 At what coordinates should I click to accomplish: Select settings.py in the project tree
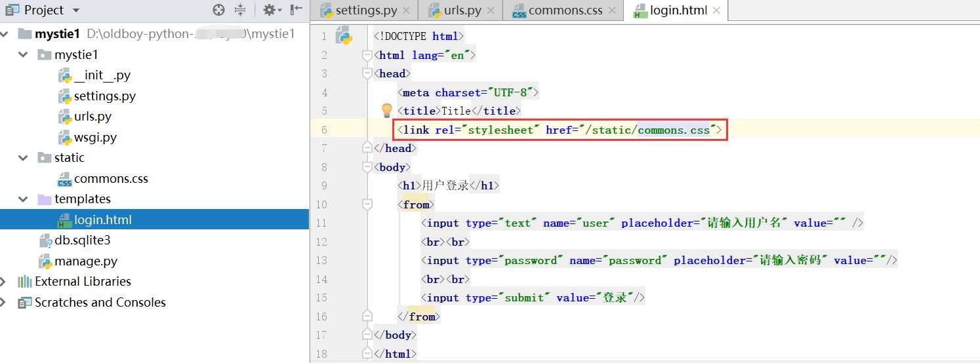click(x=105, y=96)
